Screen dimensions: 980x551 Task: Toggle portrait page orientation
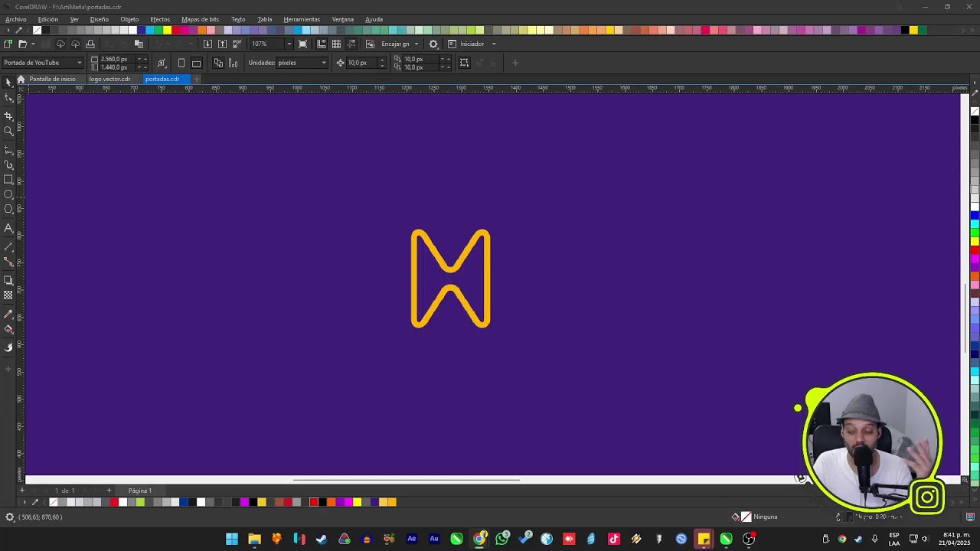181,63
